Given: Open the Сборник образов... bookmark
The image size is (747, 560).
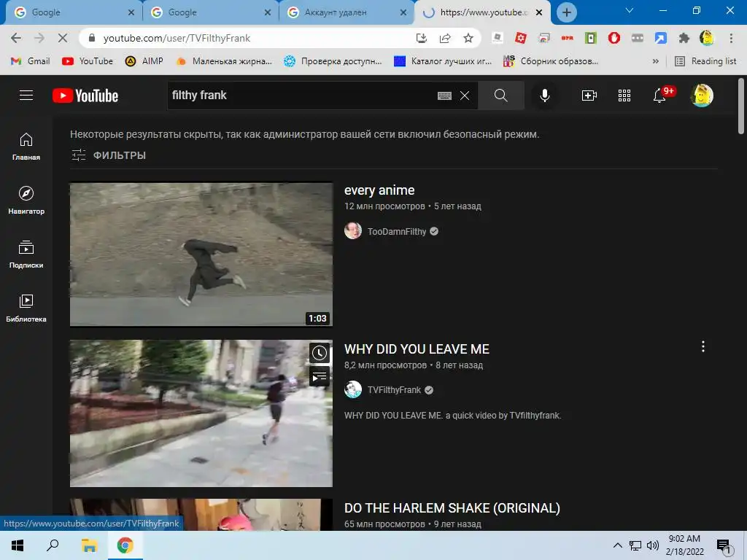Looking at the screenshot, I should click(x=551, y=61).
